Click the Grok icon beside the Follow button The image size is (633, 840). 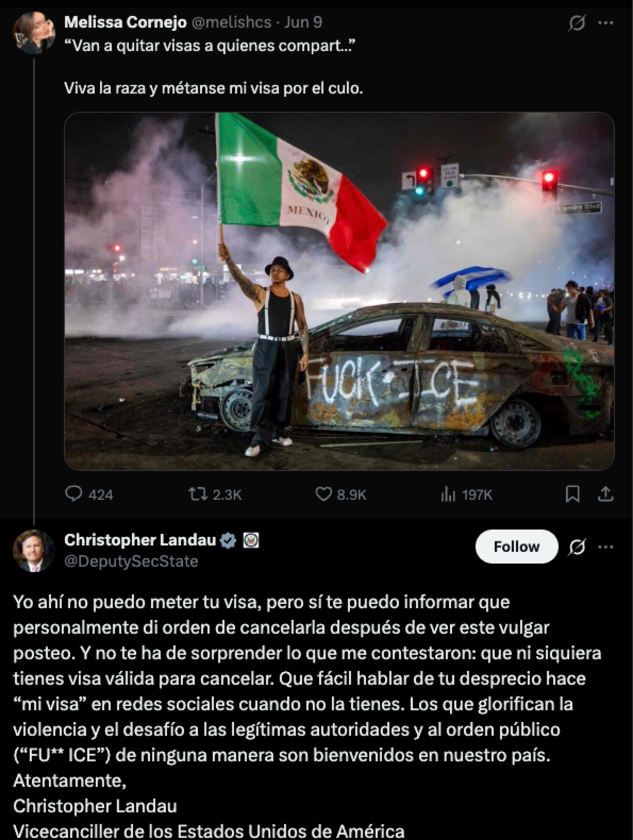click(576, 547)
